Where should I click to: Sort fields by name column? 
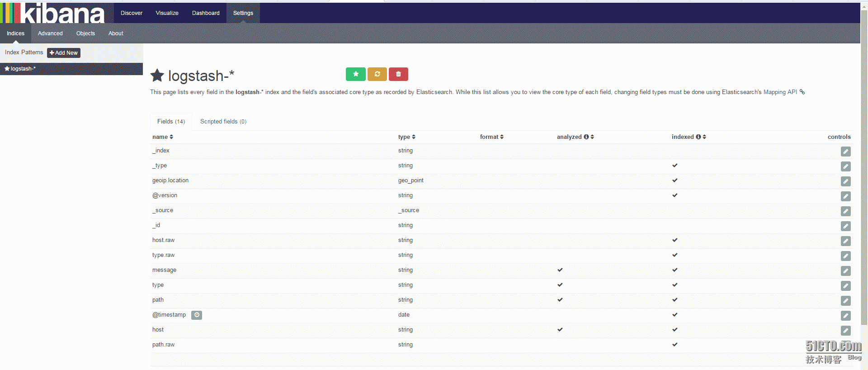click(x=163, y=137)
